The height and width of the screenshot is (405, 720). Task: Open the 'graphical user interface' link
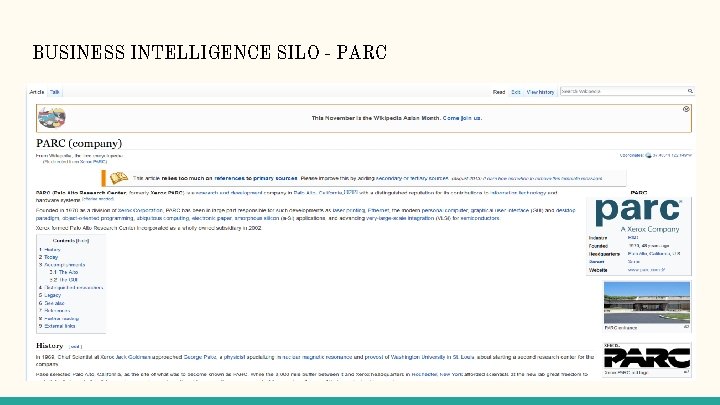500,210
